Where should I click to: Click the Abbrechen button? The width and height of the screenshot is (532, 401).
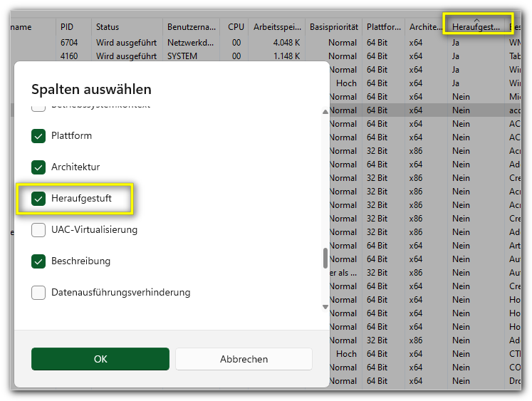[x=244, y=359]
